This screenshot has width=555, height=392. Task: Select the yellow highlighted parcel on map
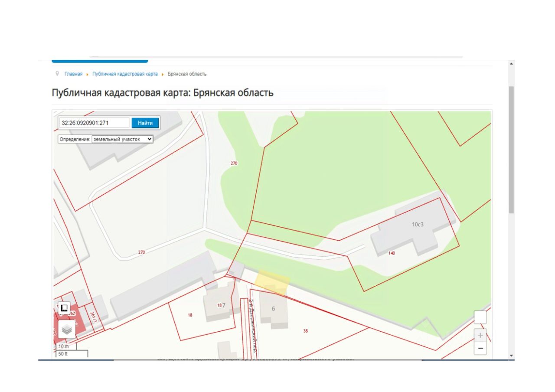click(272, 282)
